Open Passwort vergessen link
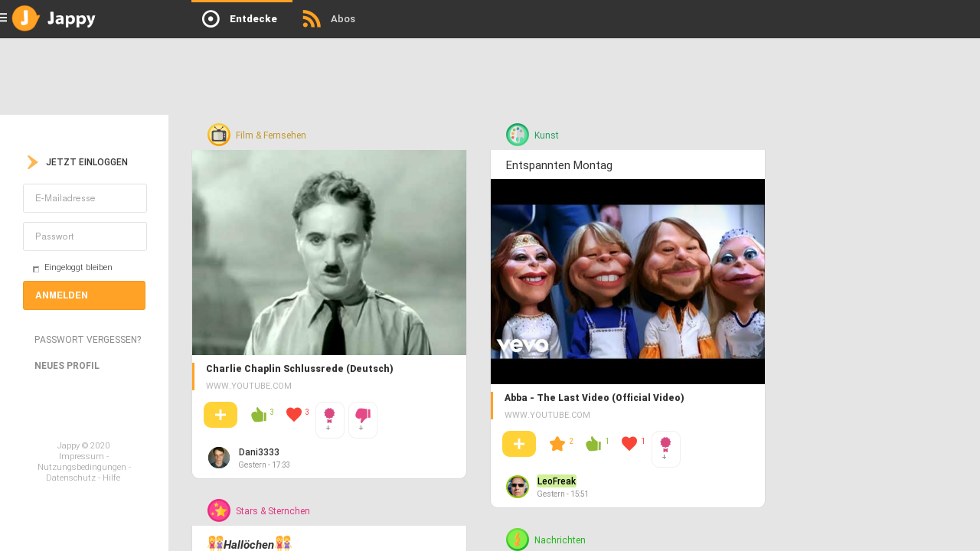 pos(88,340)
